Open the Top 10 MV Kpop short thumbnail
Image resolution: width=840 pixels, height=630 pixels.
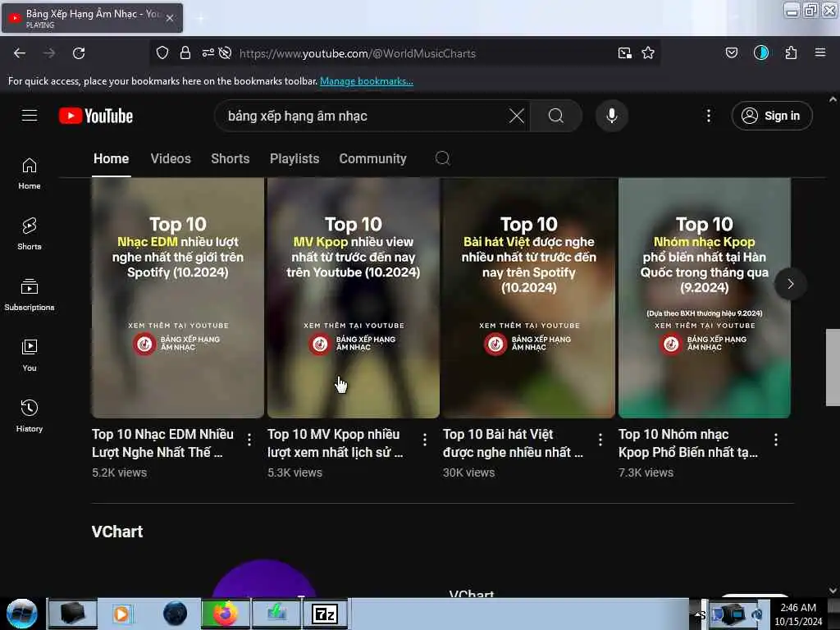354,297
